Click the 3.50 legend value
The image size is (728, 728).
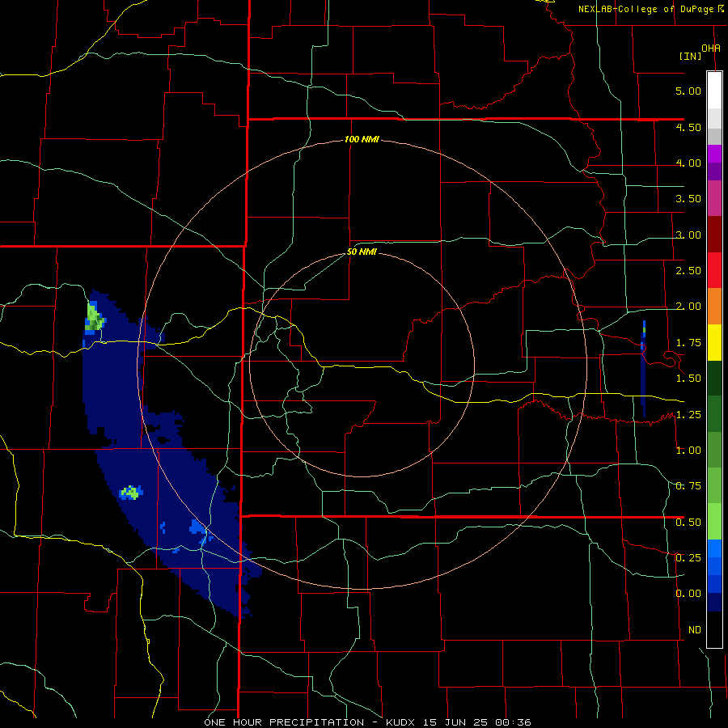(688, 199)
